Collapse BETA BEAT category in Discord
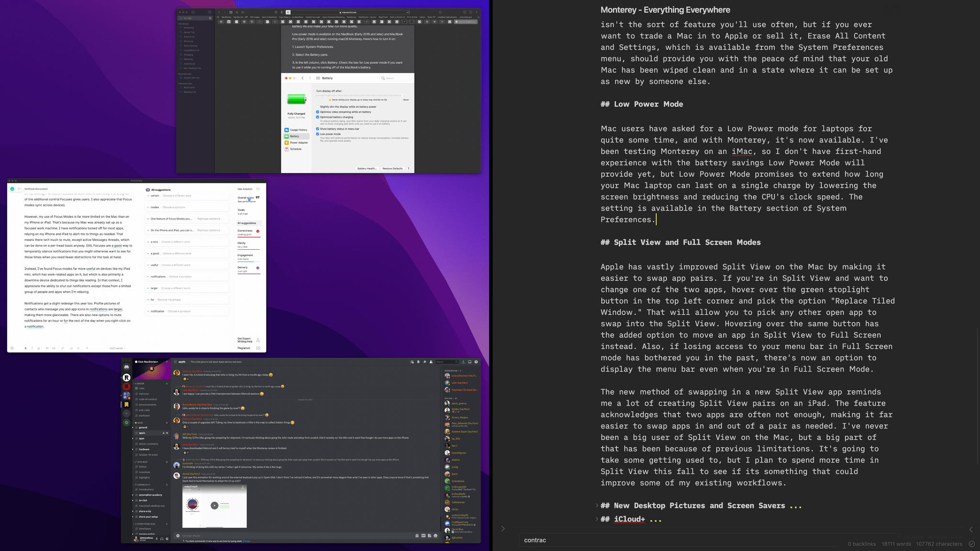Screen dimensions: 980x551 click(142, 462)
